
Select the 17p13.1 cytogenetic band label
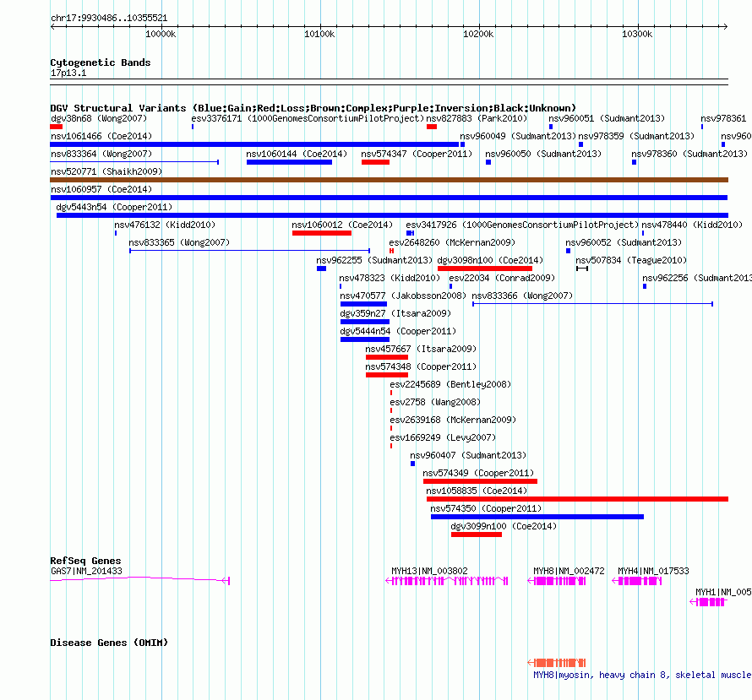(68, 73)
